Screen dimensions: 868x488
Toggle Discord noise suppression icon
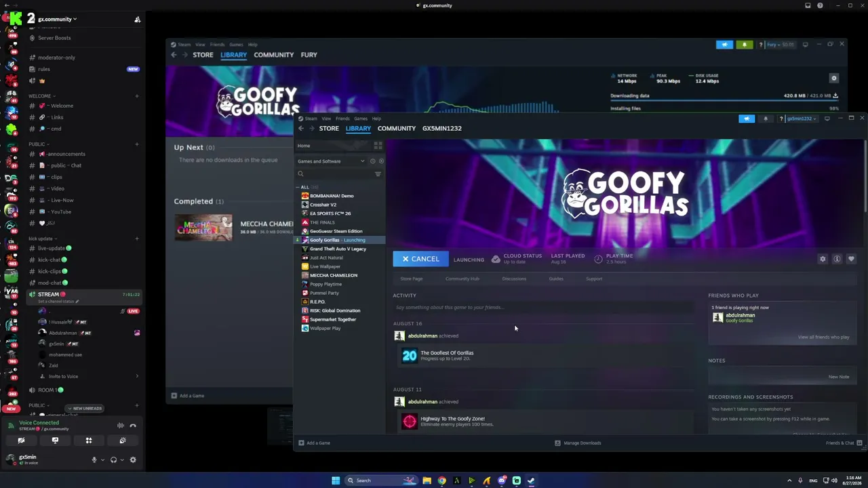click(x=121, y=426)
